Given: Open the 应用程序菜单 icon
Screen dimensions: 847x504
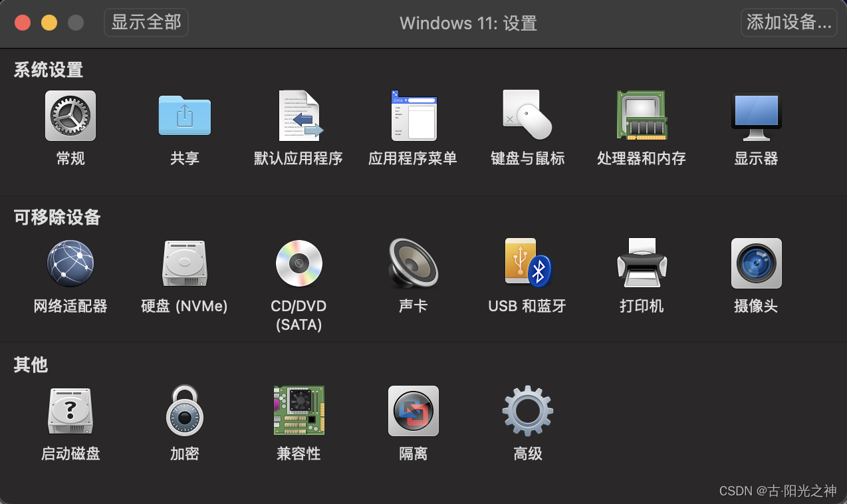Looking at the screenshot, I should tap(414, 116).
